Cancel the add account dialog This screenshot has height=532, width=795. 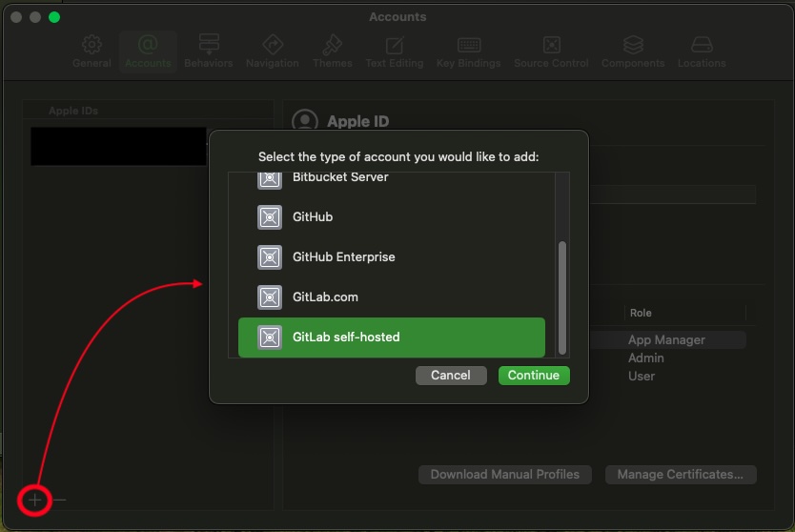pos(451,376)
